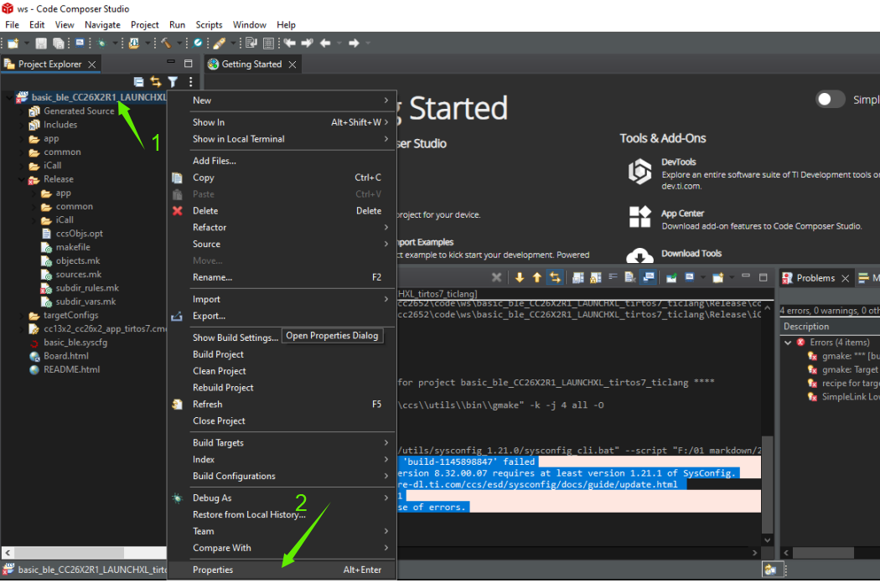
Task: Click the New wizard toolbar icon
Action: pyautogui.click(x=13, y=44)
